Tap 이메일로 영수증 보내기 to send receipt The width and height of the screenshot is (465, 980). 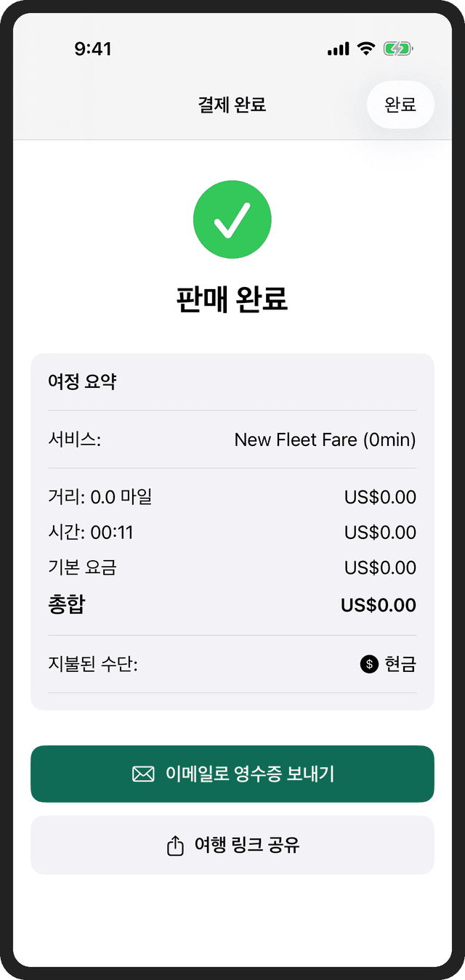[232, 774]
